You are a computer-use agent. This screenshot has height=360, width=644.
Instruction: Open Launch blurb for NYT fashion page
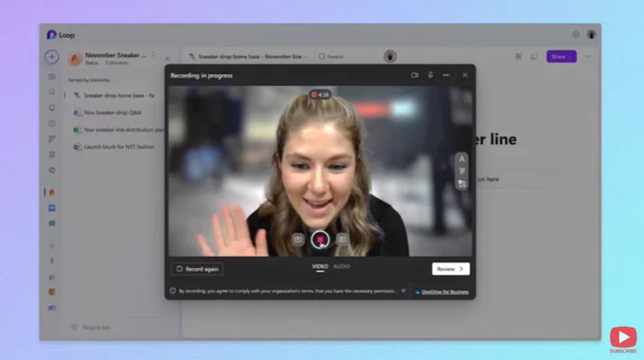pyautogui.click(x=115, y=147)
